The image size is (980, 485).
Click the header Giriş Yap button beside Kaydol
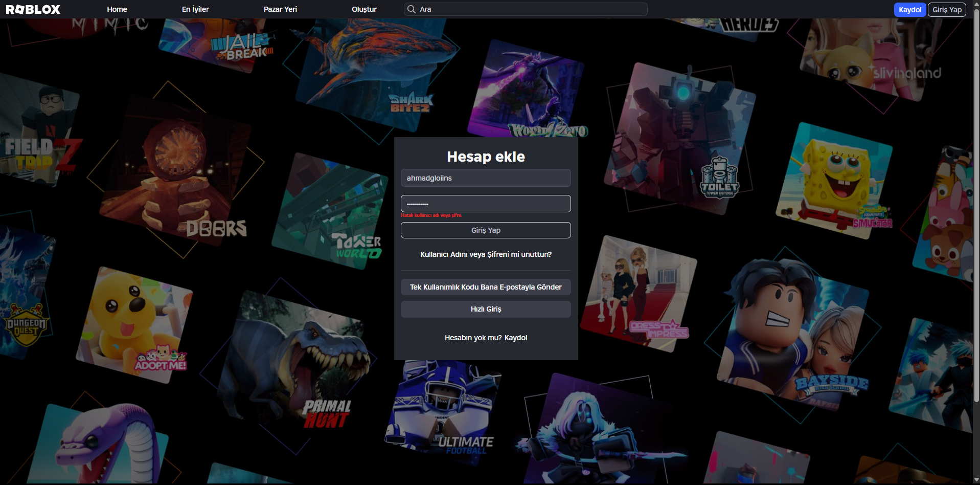coord(947,10)
